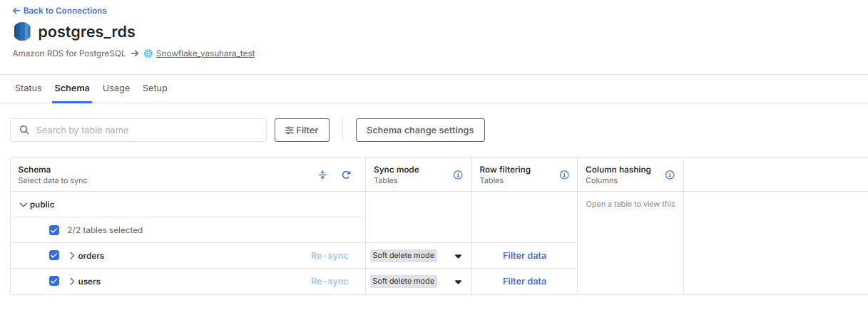Click the search magnifier icon
The height and width of the screenshot is (335, 868).
(x=25, y=130)
